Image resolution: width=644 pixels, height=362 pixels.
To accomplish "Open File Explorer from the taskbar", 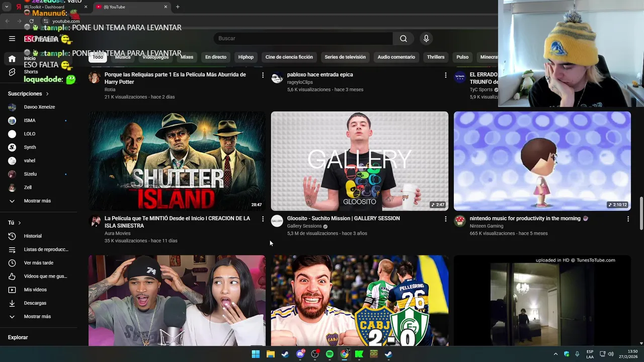I will point(271,354).
